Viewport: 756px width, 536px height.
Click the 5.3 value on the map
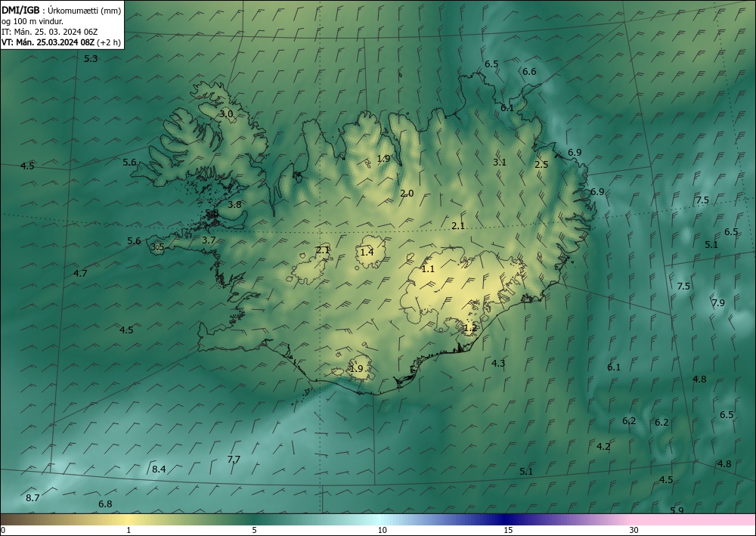click(x=91, y=59)
